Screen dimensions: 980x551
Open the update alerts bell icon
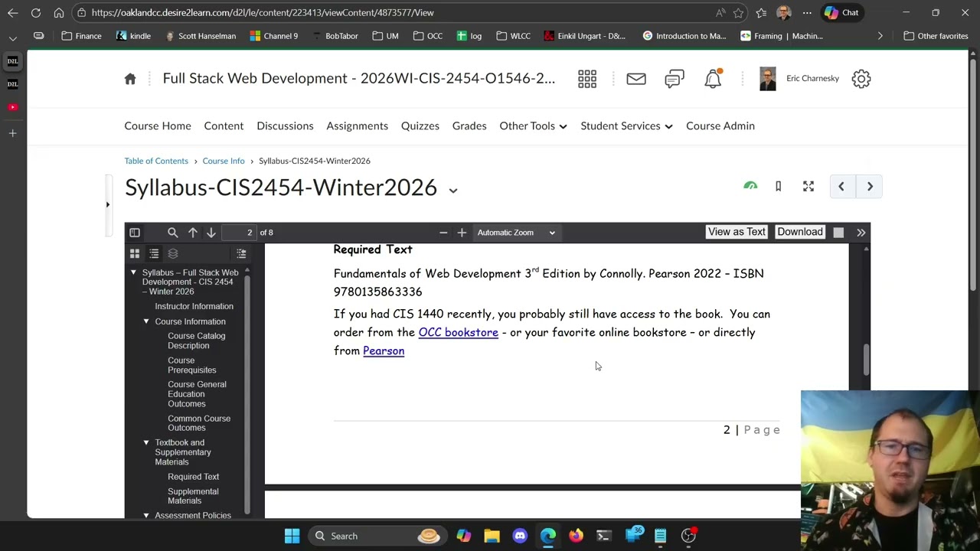tap(713, 78)
